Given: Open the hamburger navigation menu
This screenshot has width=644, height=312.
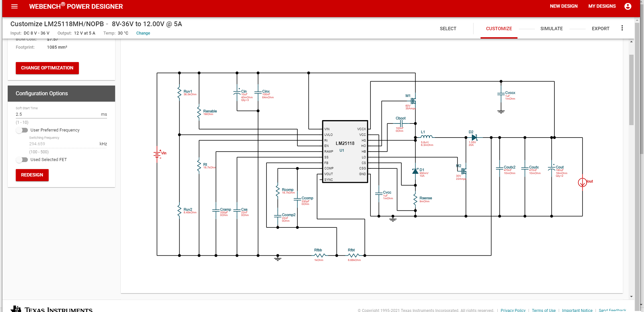Looking at the screenshot, I should pyautogui.click(x=14, y=6).
